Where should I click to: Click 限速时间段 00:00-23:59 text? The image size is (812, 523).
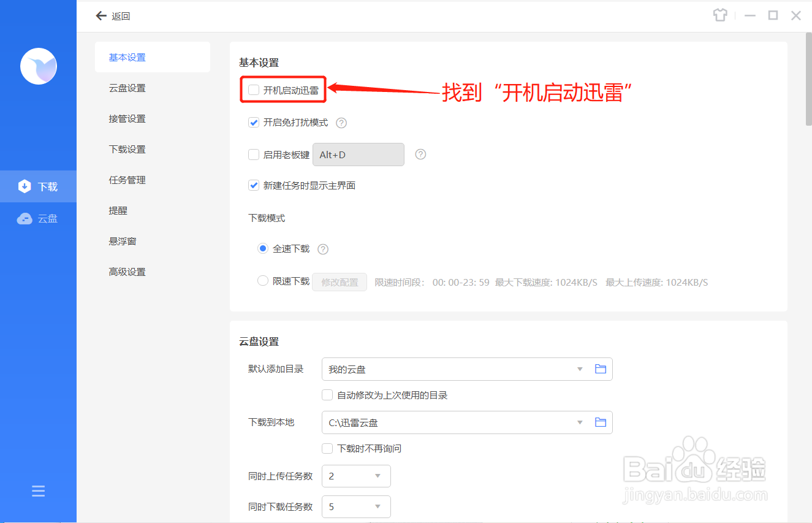tap(432, 282)
